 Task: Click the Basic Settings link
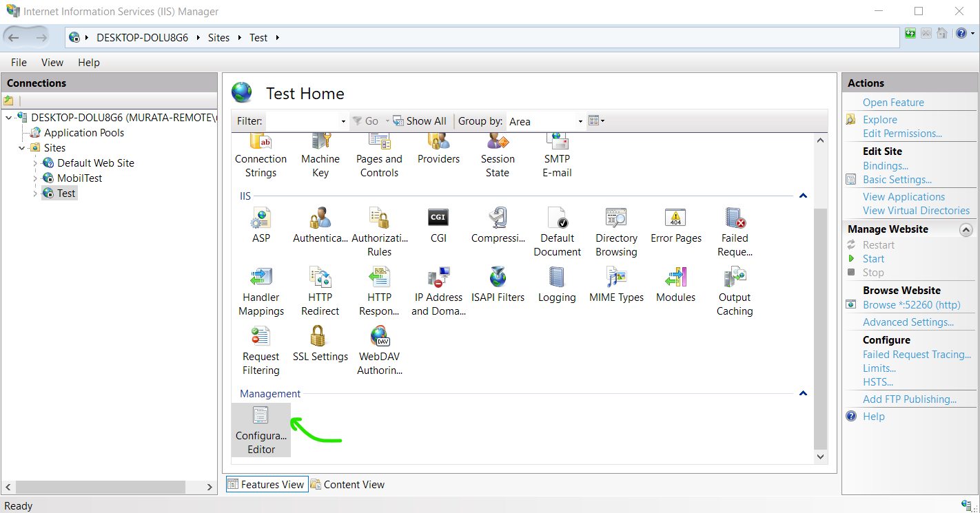(x=897, y=180)
